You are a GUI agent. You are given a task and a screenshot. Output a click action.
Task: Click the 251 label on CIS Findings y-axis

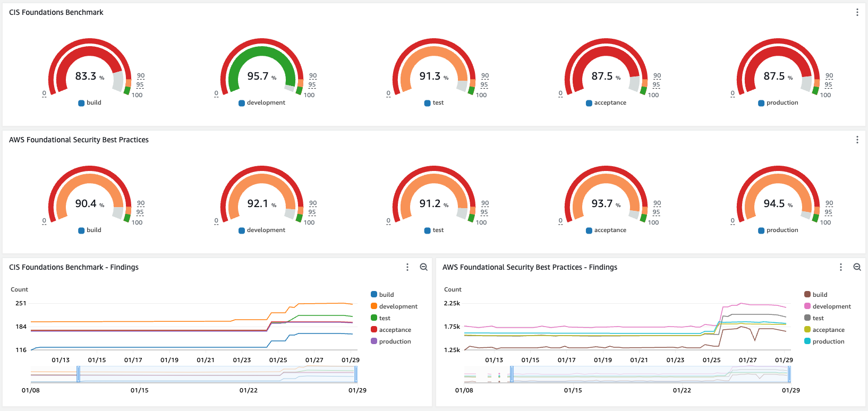pyautogui.click(x=21, y=303)
